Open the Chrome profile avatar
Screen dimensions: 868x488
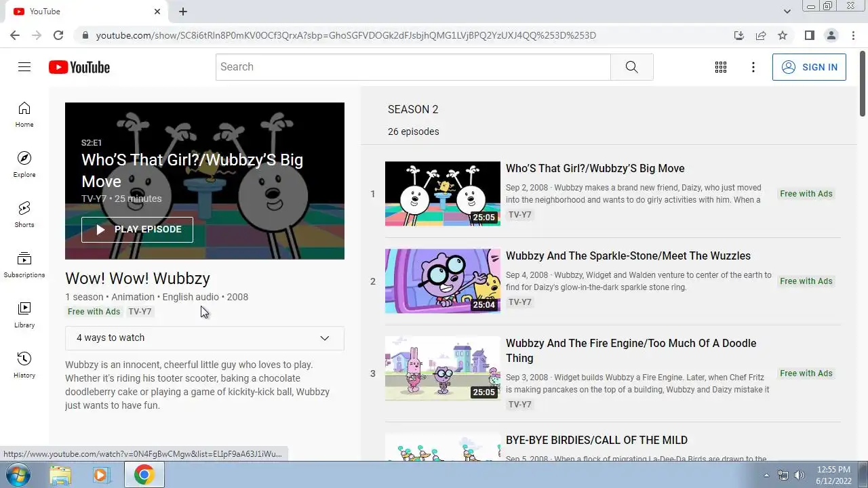(x=831, y=35)
